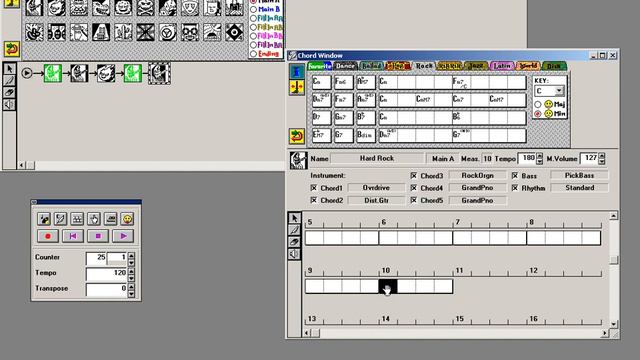640x360 pixels.
Task: Open the Jazz tab
Action: pos(476,66)
